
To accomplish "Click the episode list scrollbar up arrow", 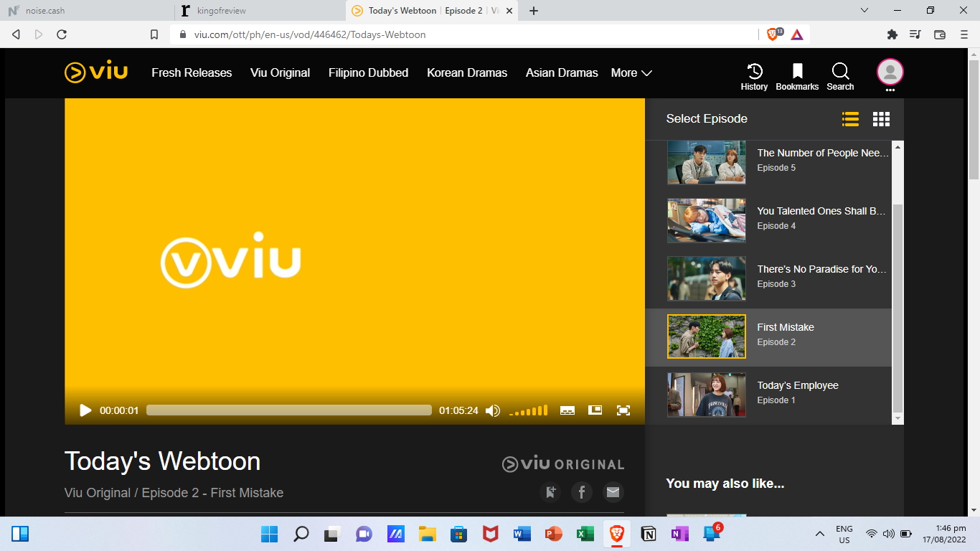I will tap(898, 146).
